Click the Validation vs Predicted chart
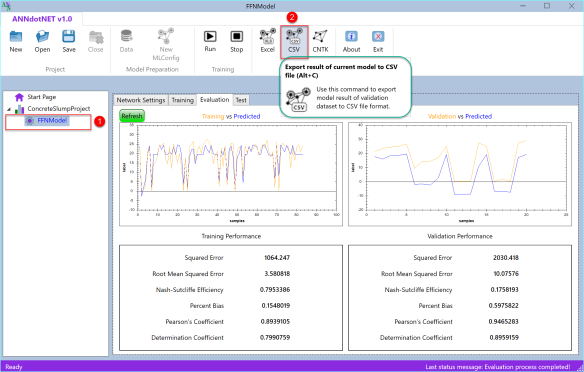The width and height of the screenshot is (584, 372). tap(460, 174)
